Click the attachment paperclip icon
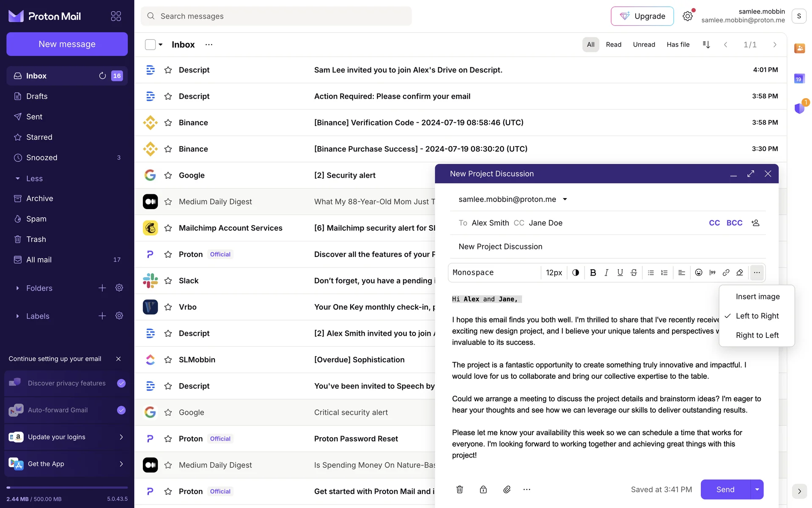812x508 pixels. pyautogui.click(x=507, y=489)
